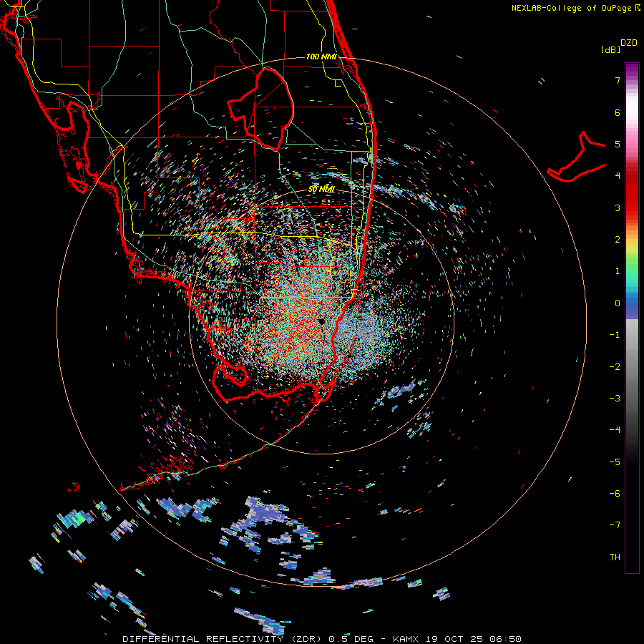
Task: Click the 100 NMI range ring label
Action: coord(321,57)
